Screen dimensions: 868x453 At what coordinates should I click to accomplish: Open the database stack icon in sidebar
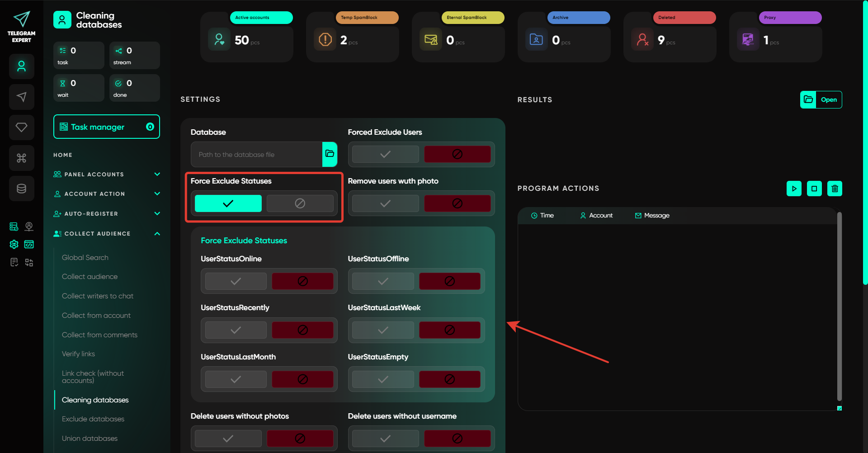tap(21, 189)
